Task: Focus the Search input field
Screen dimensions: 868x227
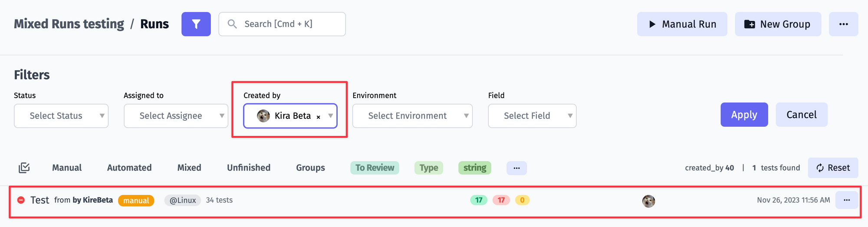Action: [282, 24]
